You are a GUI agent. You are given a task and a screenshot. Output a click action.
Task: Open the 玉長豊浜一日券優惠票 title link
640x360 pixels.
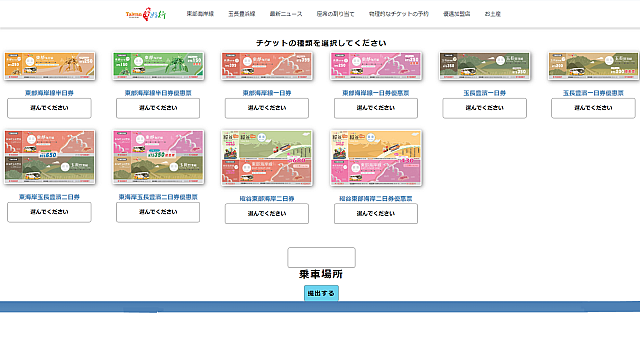(593, 93)
